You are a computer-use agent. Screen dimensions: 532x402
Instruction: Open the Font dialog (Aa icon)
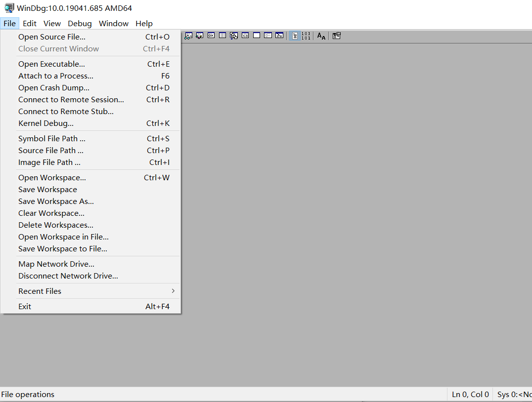tap(321, 36)
